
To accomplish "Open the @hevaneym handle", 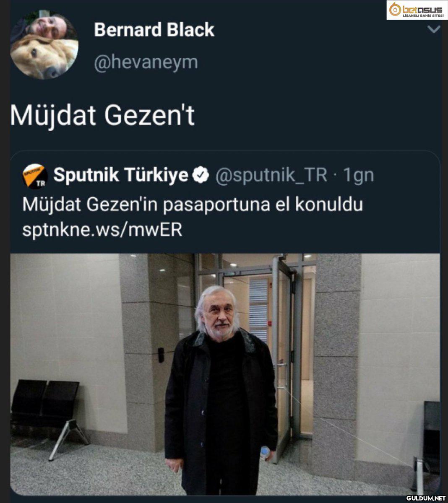I will [x=146, y=62].
